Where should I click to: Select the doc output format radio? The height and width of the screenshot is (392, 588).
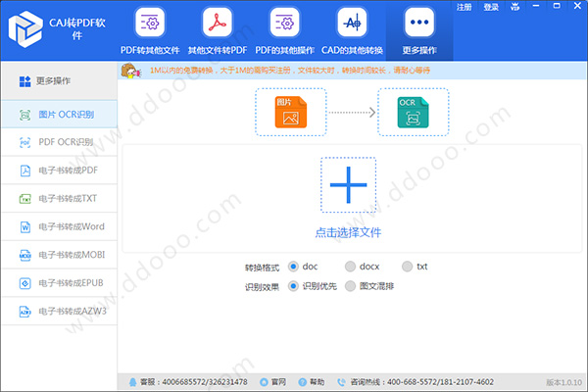(293, 267)
